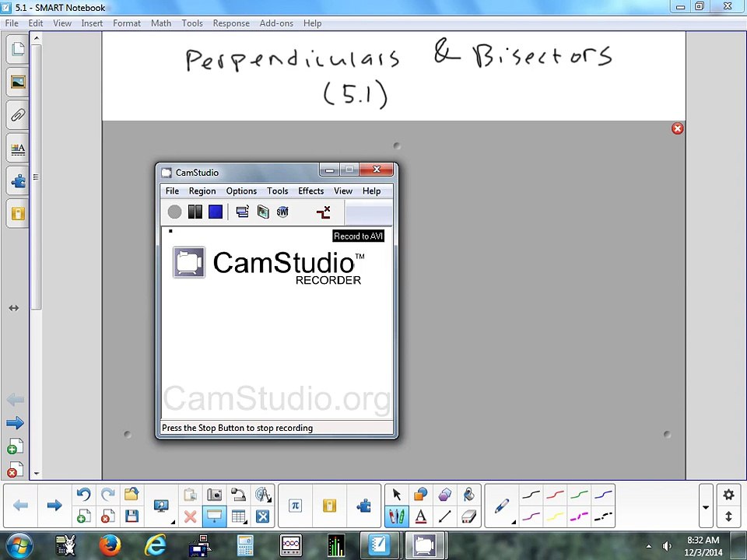This screenshot has width=747, height=560.
Task: Choose the Shapes tool
Action: (421, 495)
